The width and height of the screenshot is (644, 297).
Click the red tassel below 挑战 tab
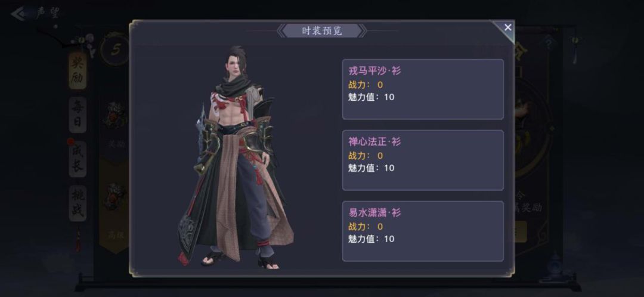pos(78,240)
